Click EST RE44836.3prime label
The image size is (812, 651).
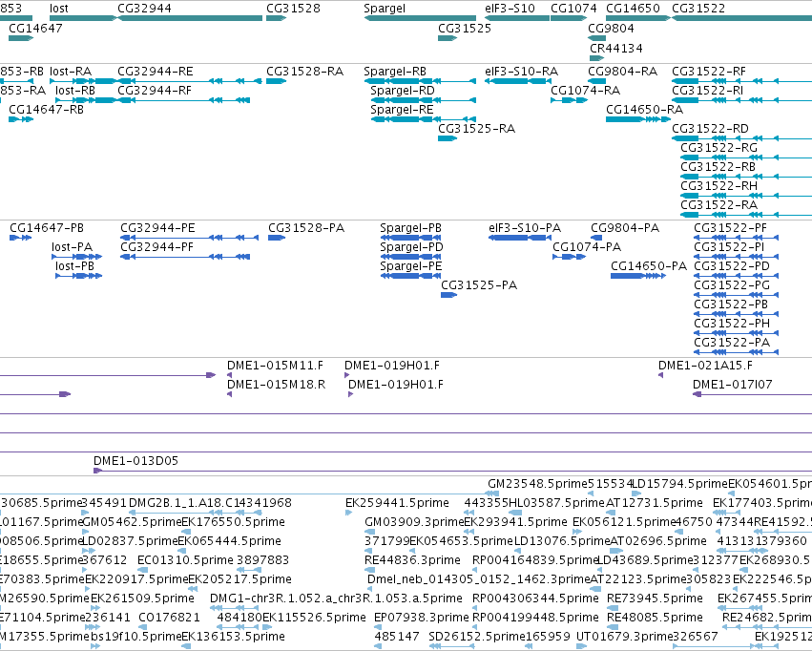[x=412, y=560]
